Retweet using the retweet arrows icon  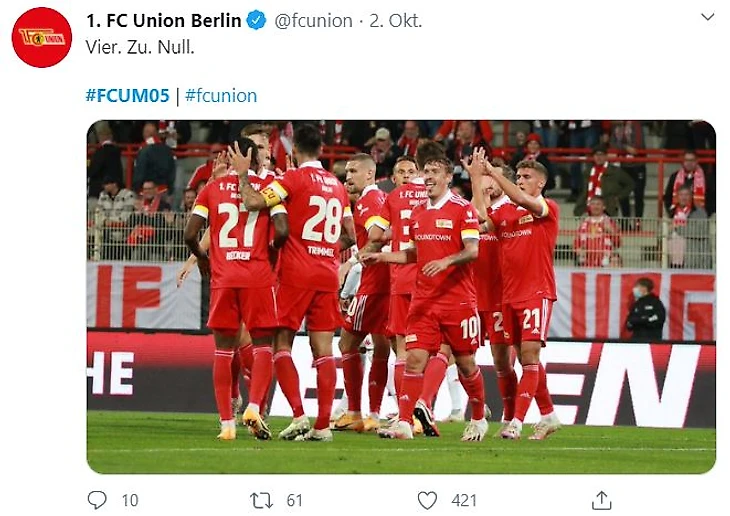[262, 499]
